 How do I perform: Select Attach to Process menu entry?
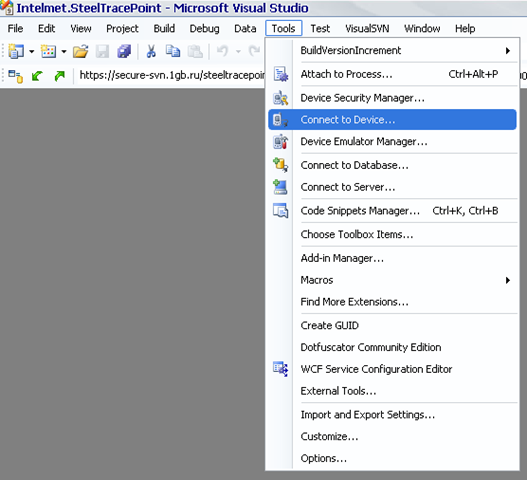(x=392, y=74)
